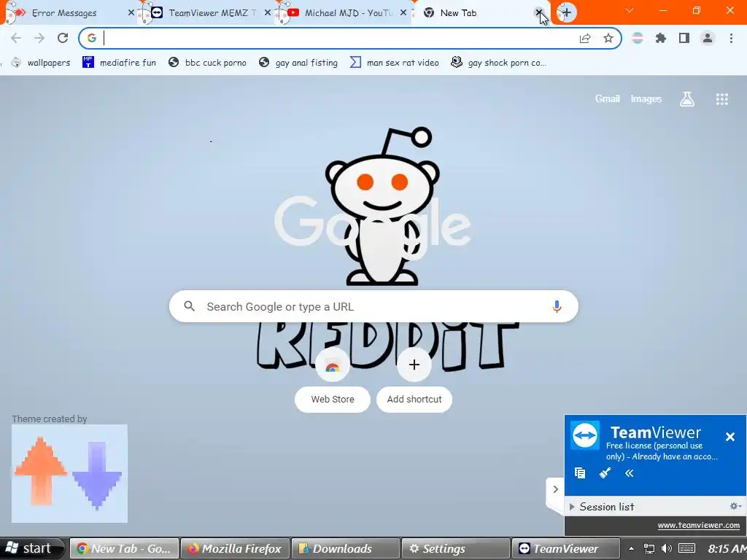Toggle the Chrome side panel
This screenshot has height=560, width=747.
684,38
